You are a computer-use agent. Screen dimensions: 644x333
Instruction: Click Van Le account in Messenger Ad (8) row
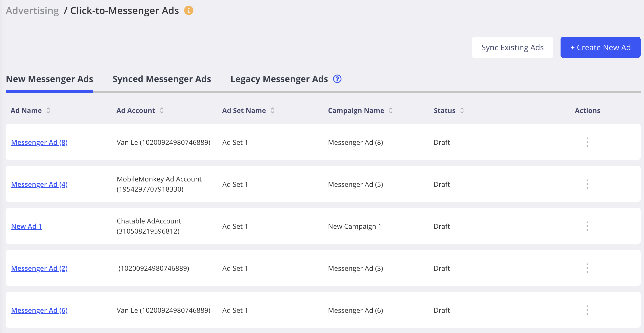pos(163,142)
